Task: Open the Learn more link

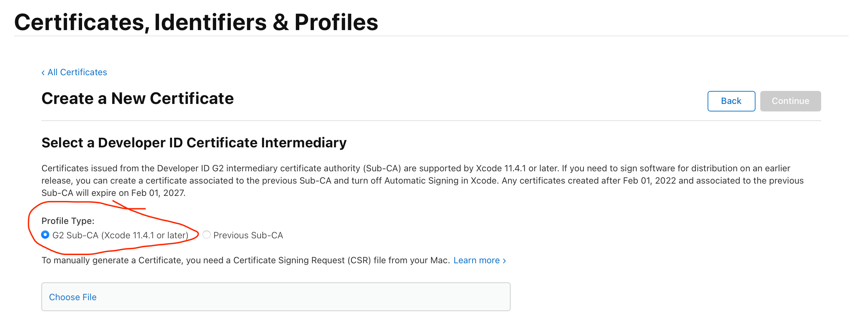Action: coord(476,260)
